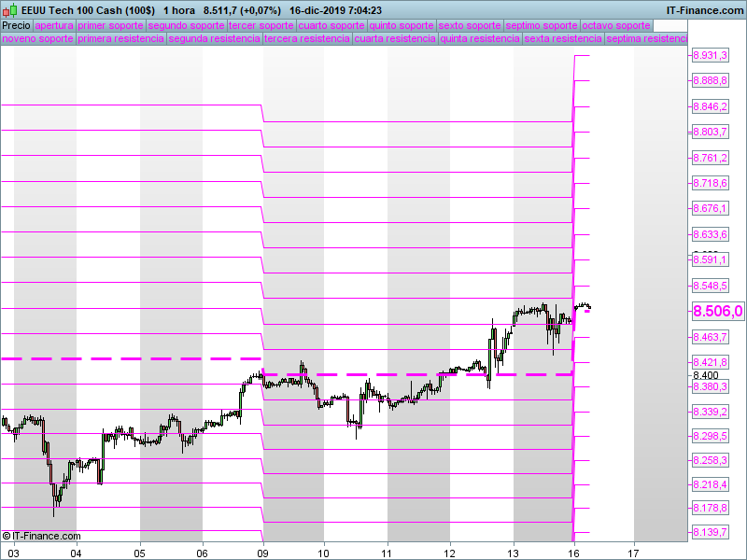This screenshot has width=747, height=560.
Task: Click the 8.548,5 price axis label
Action: coord(710,286)
